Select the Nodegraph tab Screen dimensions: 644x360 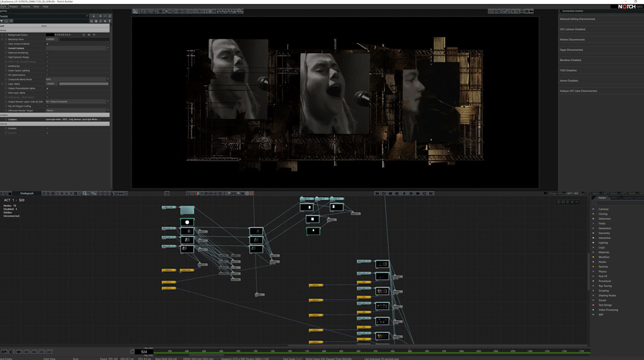click(x=27, y=194)
